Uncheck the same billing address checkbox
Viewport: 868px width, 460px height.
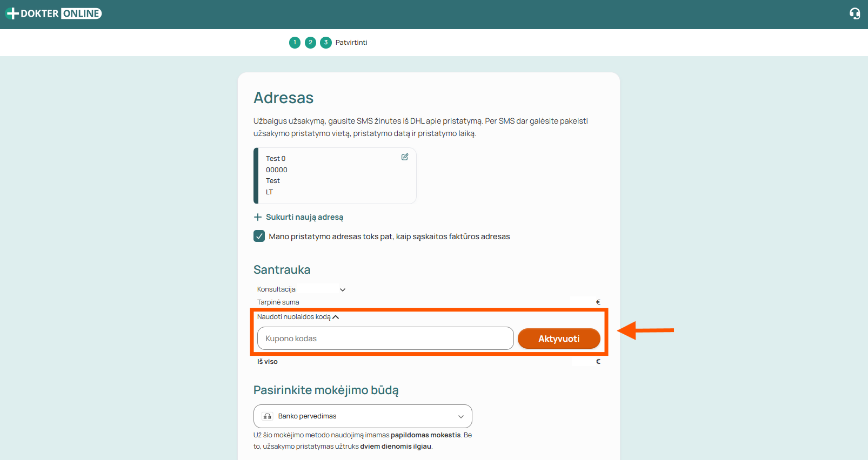[x=259, y=236]
